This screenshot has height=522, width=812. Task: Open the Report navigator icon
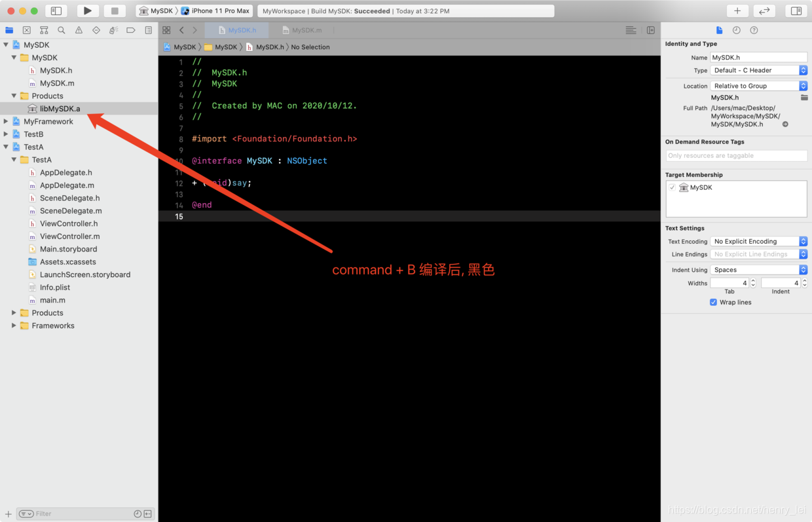[x=149, y=30]
